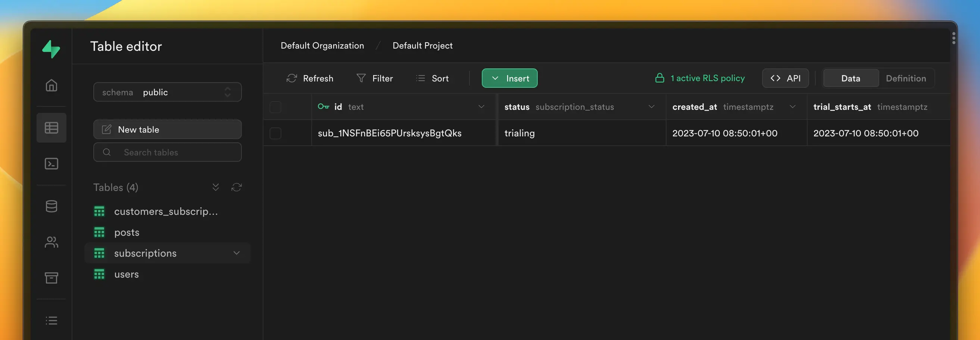Switch to the Data tab

point(850,78)
